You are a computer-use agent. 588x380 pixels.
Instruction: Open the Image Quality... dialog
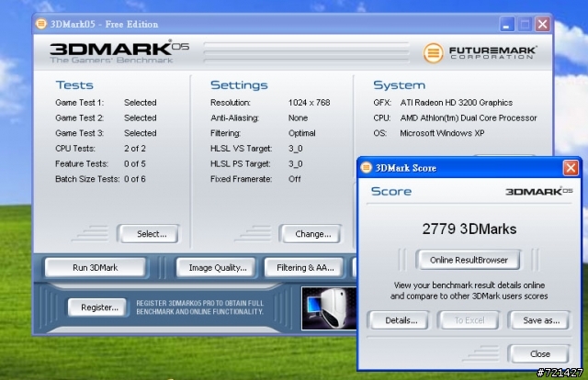coord(217,268)
